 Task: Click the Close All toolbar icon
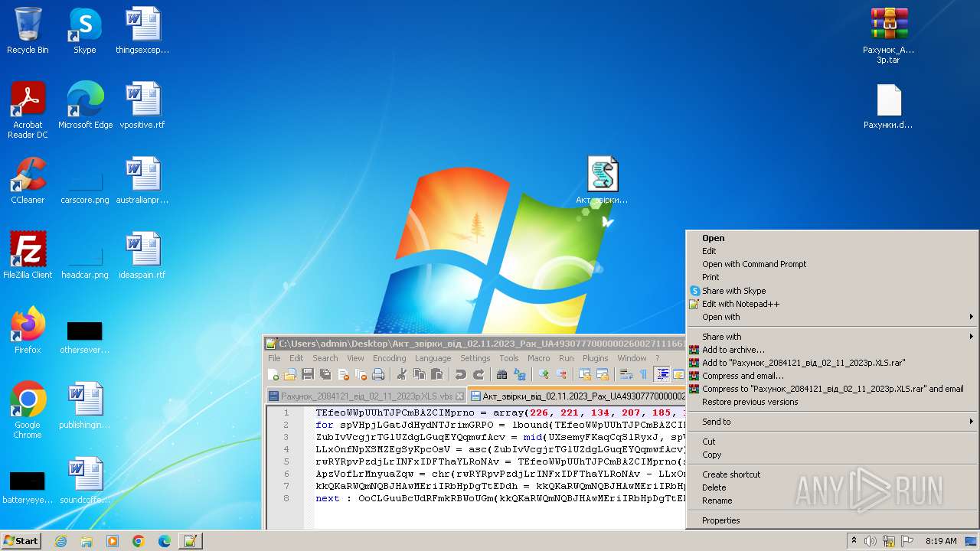pos(361,374)
